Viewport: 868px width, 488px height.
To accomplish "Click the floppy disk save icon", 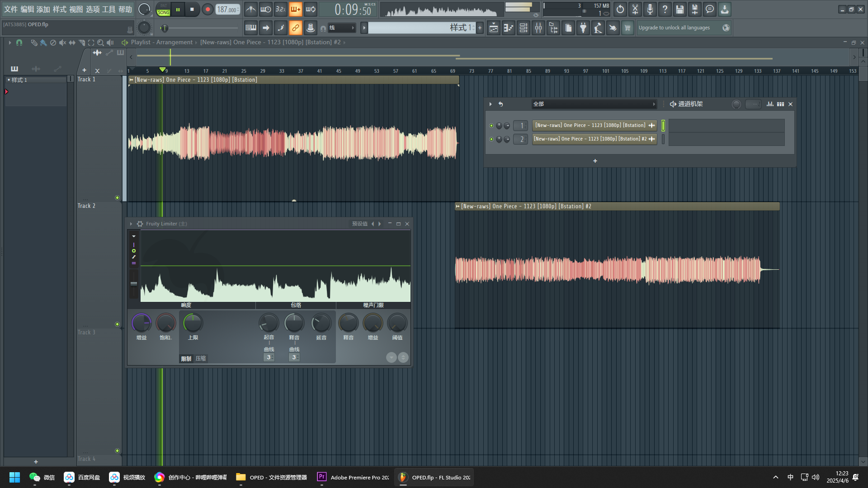I will point(680,9).
